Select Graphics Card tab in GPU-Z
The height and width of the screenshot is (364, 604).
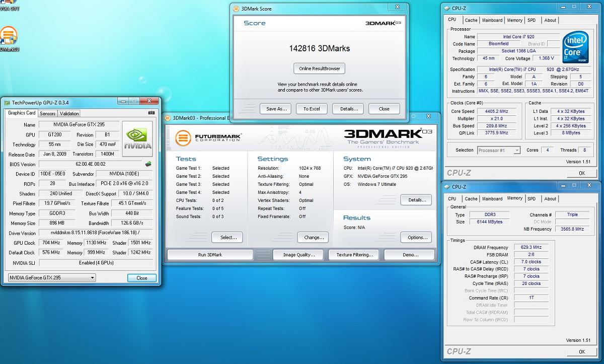coord(22,113)
